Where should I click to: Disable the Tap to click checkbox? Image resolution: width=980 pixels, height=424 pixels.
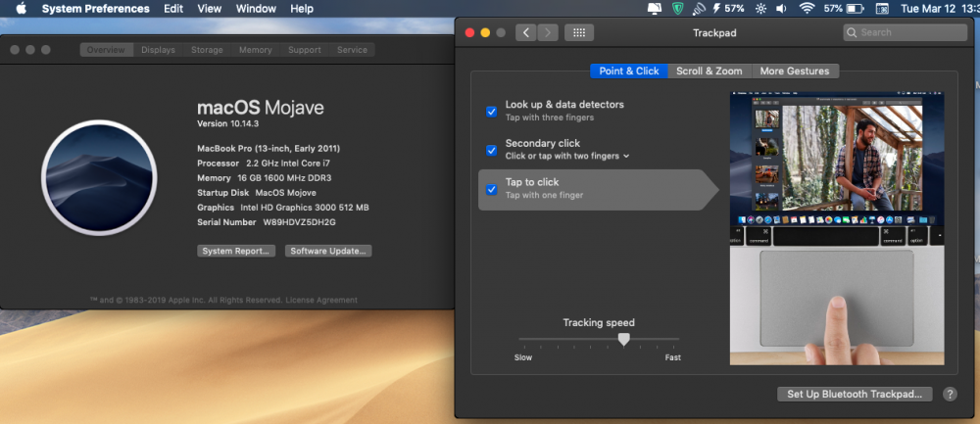pyautogui.click(x=491, y=189)
